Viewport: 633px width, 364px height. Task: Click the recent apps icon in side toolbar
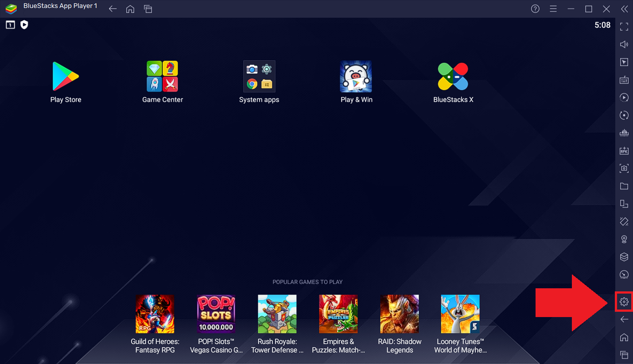click(624, 355)
